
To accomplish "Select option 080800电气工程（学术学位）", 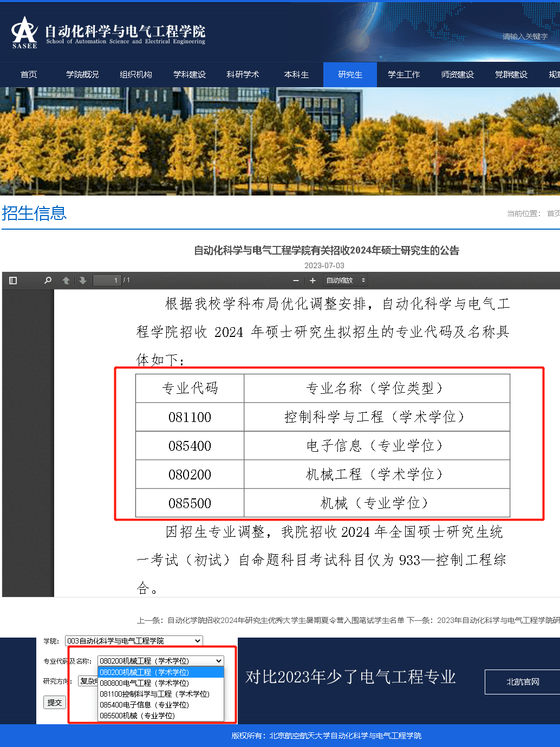I will (x=161, y=683).
